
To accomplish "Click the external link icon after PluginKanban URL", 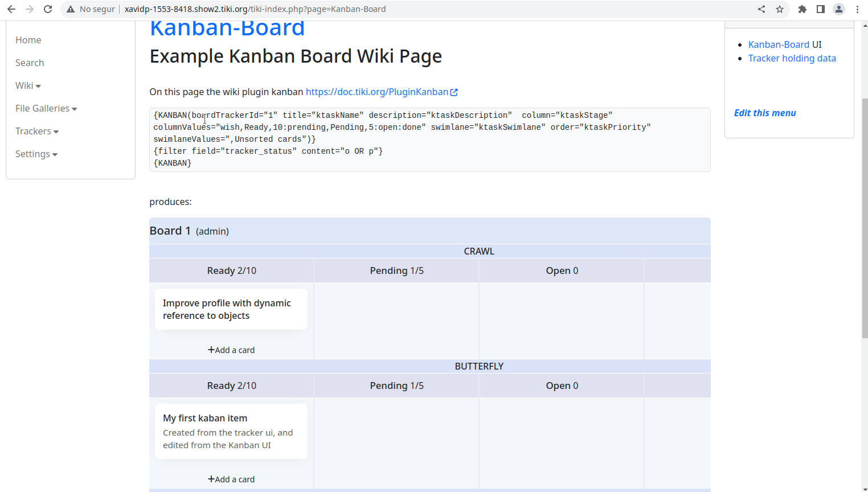I will (454, 92).
